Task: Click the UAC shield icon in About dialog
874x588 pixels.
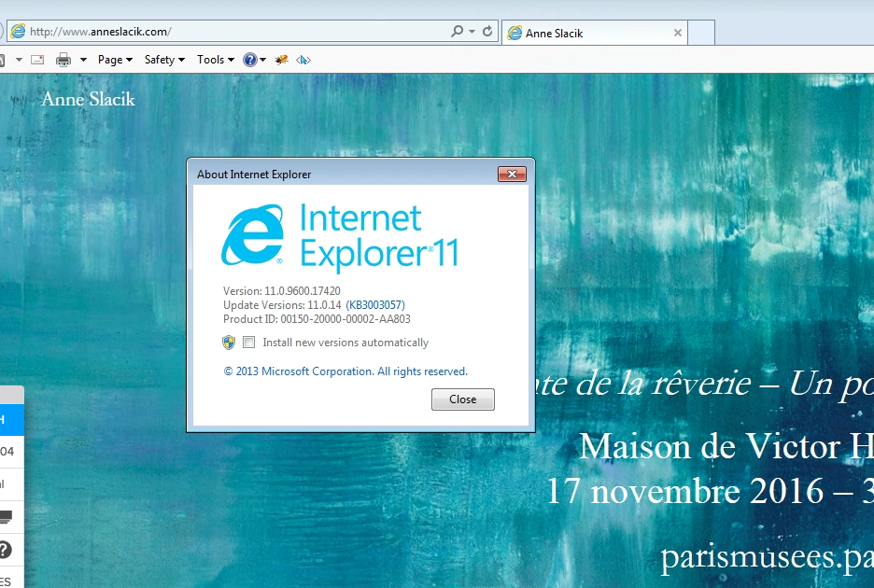Action: [229, 343]
